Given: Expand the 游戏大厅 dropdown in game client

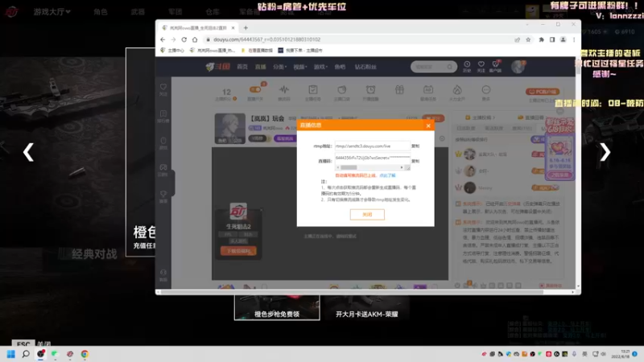Looking at the screenshot, I should point(52,12).
